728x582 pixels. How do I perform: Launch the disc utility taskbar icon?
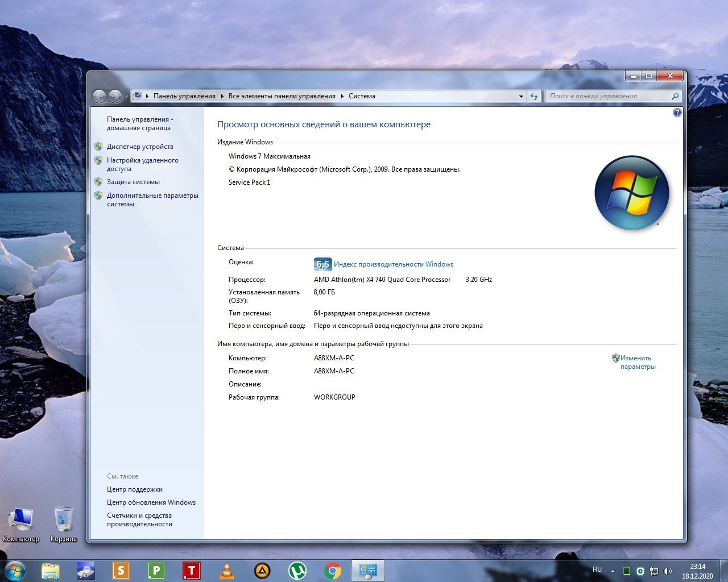[86, 571]
